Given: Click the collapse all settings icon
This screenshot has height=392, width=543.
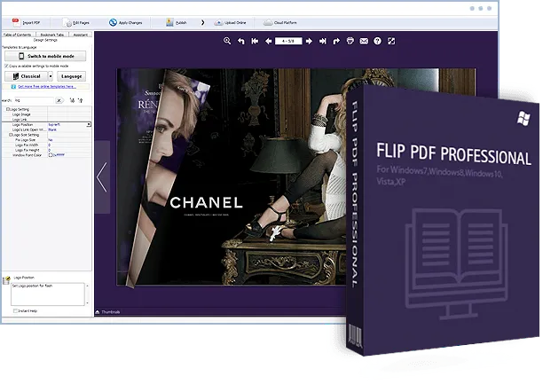Looking at the screenshot, I should (x=81, y=100).
